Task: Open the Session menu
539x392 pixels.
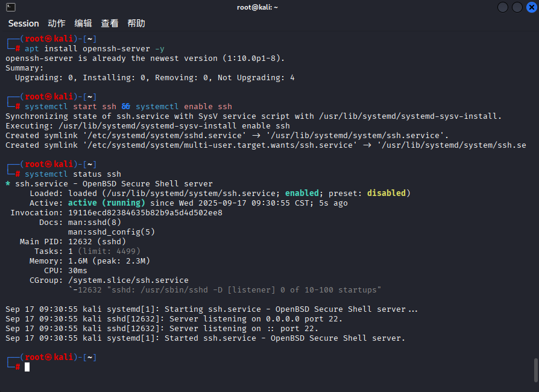Action: [x=24, y=24]
